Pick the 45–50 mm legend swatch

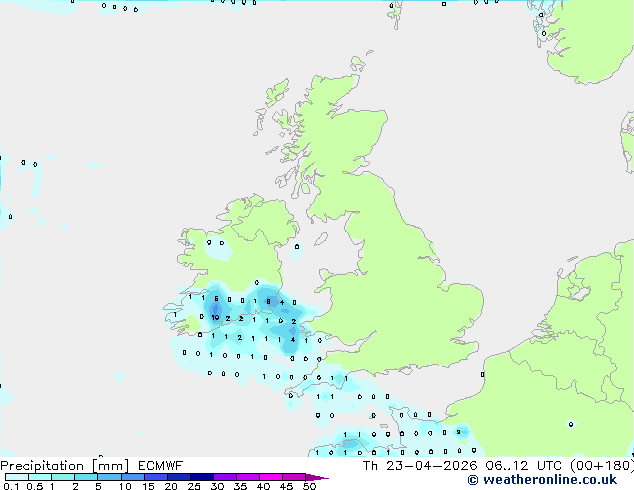coord(294,477)
